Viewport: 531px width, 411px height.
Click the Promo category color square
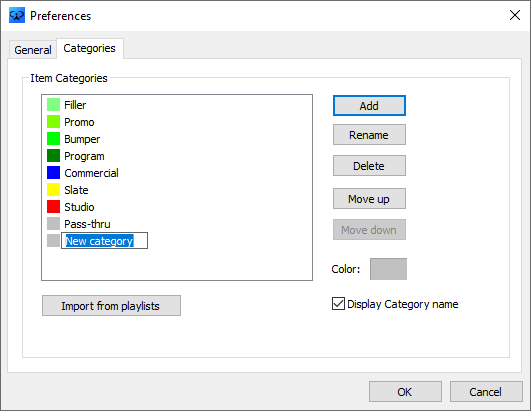53,122
